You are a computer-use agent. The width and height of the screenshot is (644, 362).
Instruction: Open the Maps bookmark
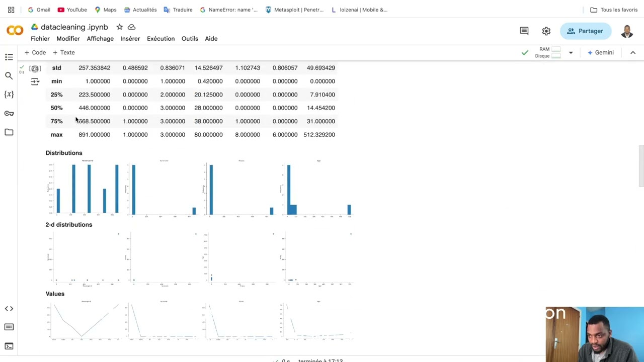click(x=105, y=10)
